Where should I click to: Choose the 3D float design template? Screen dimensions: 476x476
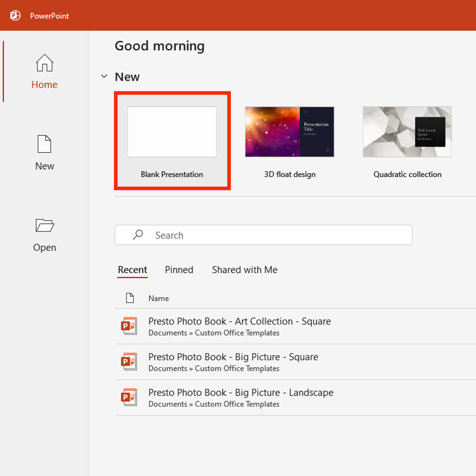pyautogui.click(x=289, y=131)
